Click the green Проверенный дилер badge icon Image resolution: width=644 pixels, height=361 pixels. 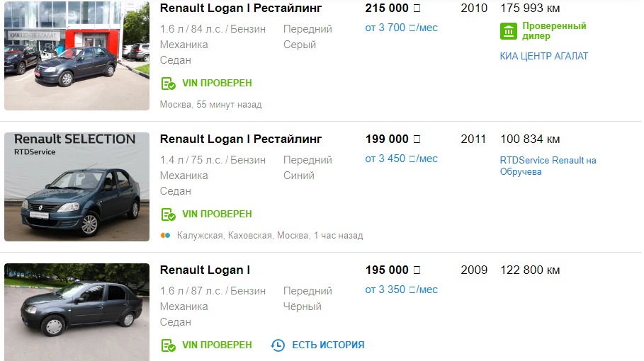pos(509,31)
